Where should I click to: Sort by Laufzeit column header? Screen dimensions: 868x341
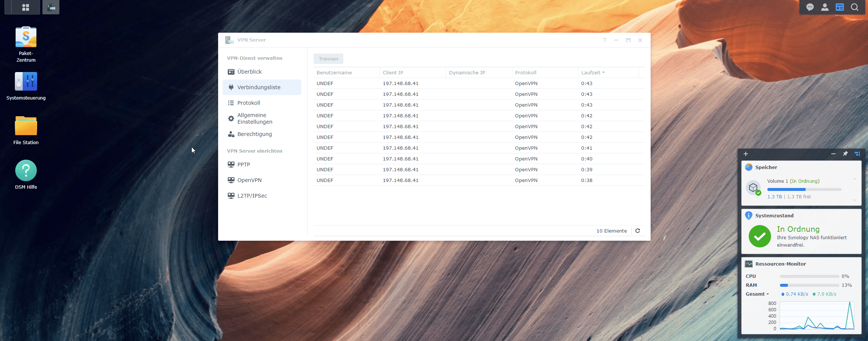pyautogui.click(x=591, y=72)
